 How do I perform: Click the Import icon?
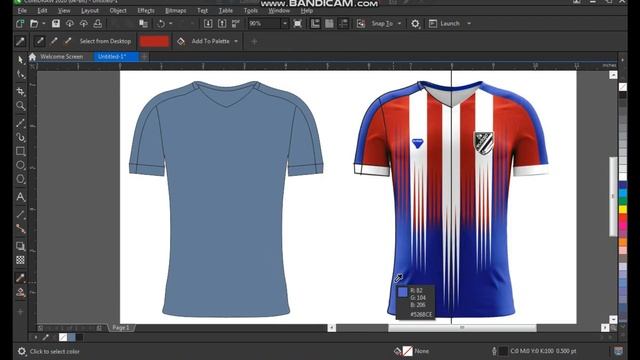pos(208,24)
